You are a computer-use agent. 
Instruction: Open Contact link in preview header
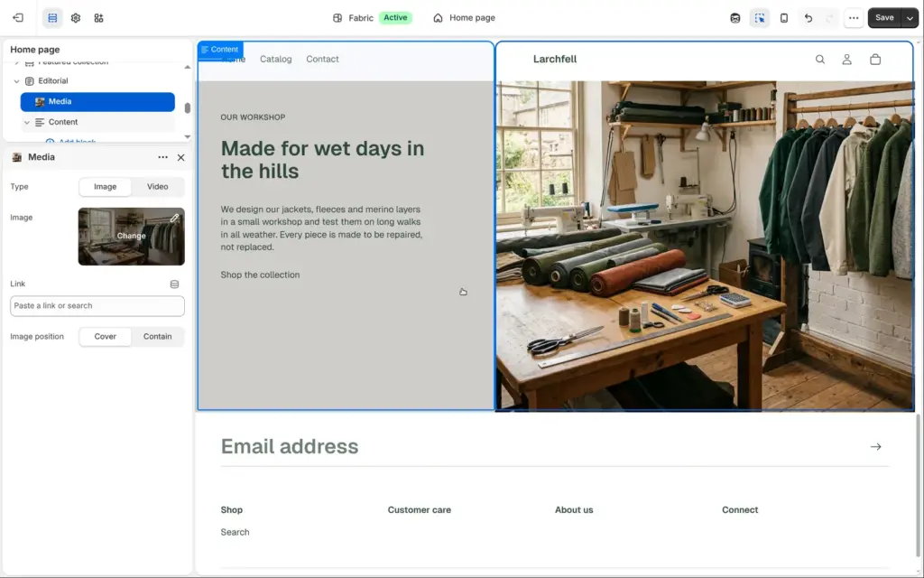coord(322,59)
